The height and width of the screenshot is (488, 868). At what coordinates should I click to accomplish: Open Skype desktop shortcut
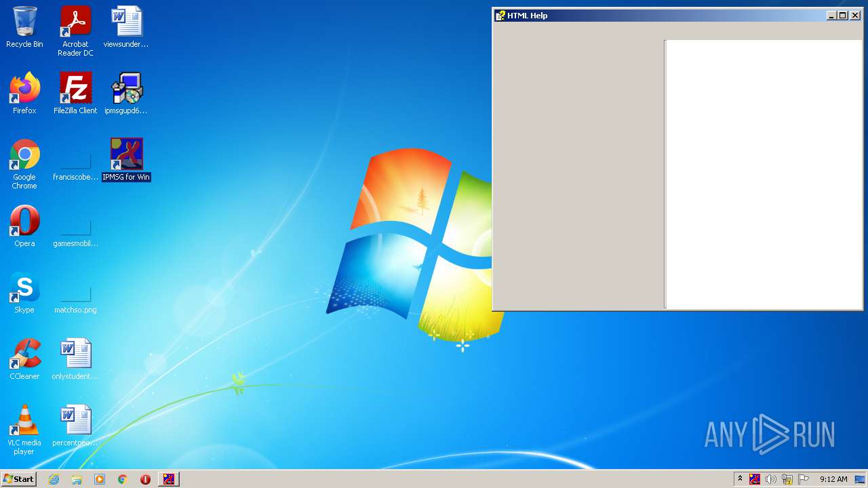(x=24, y=293)
